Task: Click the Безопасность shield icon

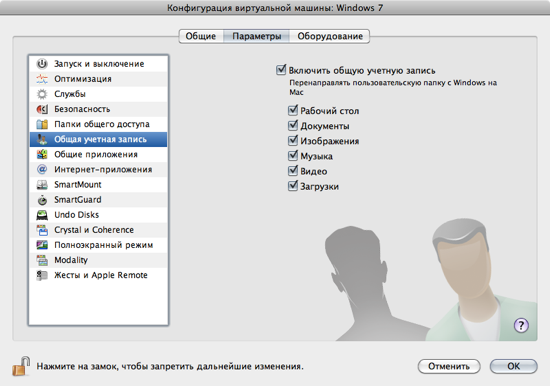Action: 42,109
